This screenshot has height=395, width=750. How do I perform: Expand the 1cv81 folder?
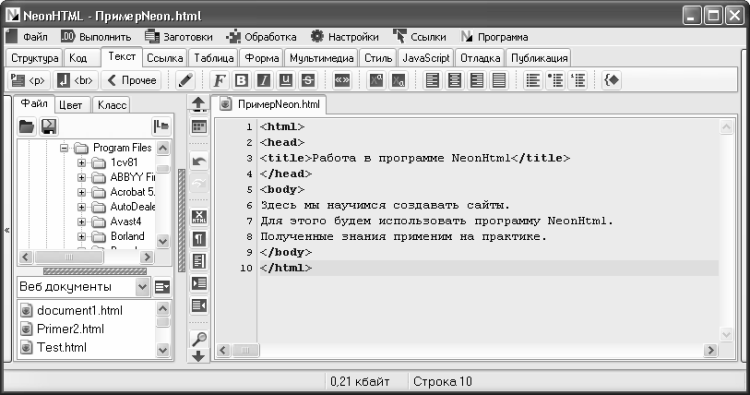tap(82, 163)
